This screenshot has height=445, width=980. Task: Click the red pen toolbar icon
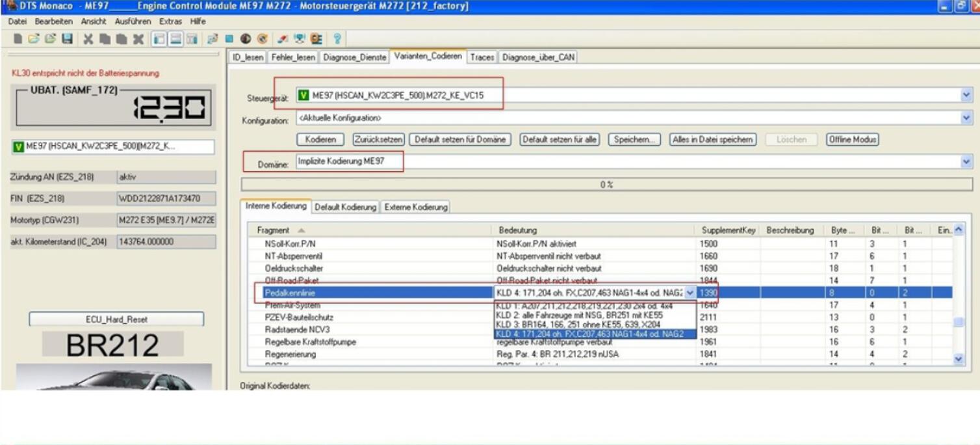[283, 39]
